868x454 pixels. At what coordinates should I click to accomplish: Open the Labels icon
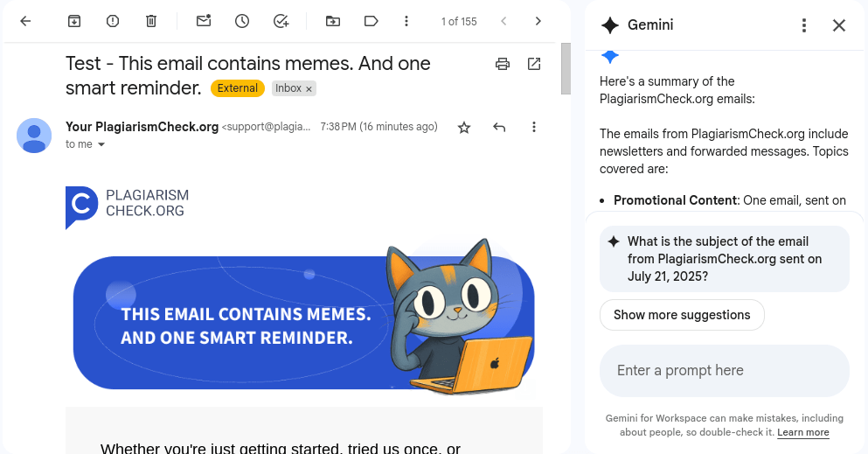point(371,21)
